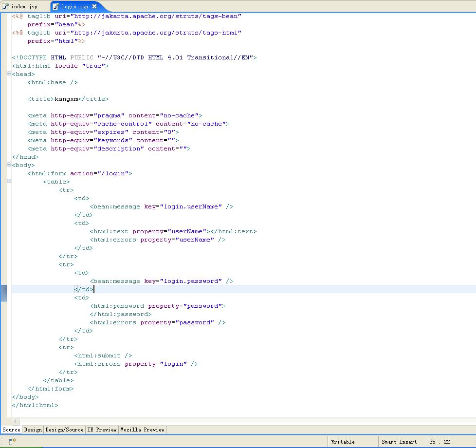The height and width of the screenshot is (448, 476).
Task: Switch to the index.jsp editor tab
Action: [x=20, y=6]
